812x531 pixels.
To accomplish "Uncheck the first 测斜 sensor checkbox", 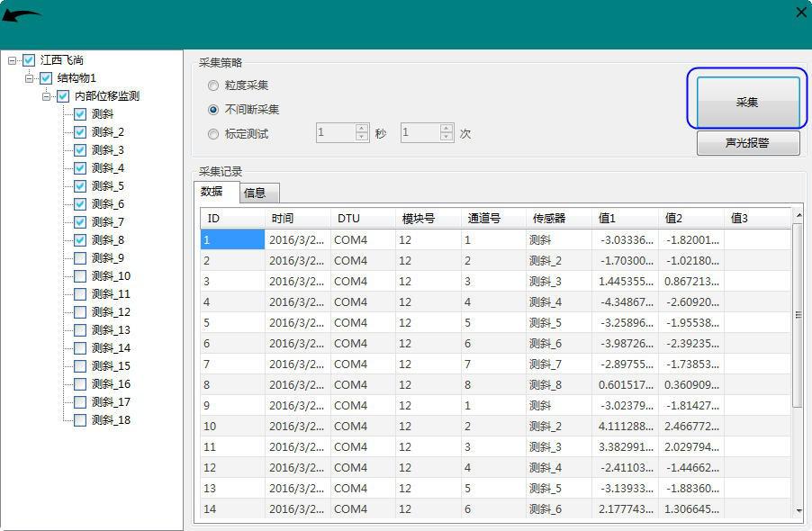I will pyautogui.click(x=80, y=114).
